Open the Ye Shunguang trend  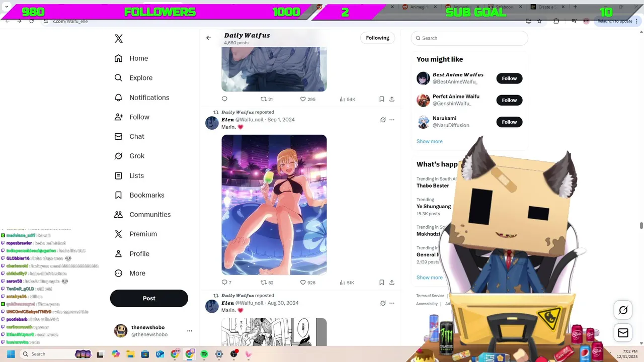coord(434,206)
